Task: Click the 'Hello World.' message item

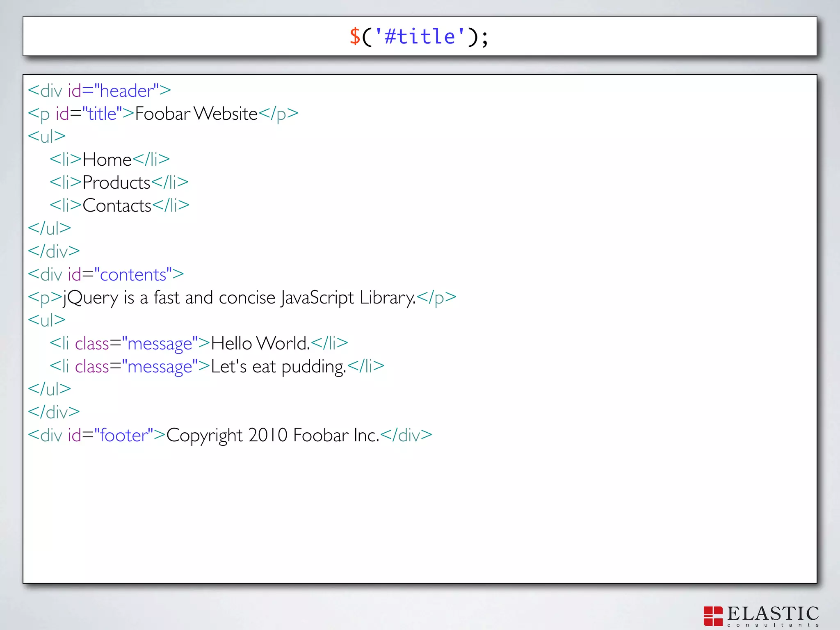Action: (199, 343)
